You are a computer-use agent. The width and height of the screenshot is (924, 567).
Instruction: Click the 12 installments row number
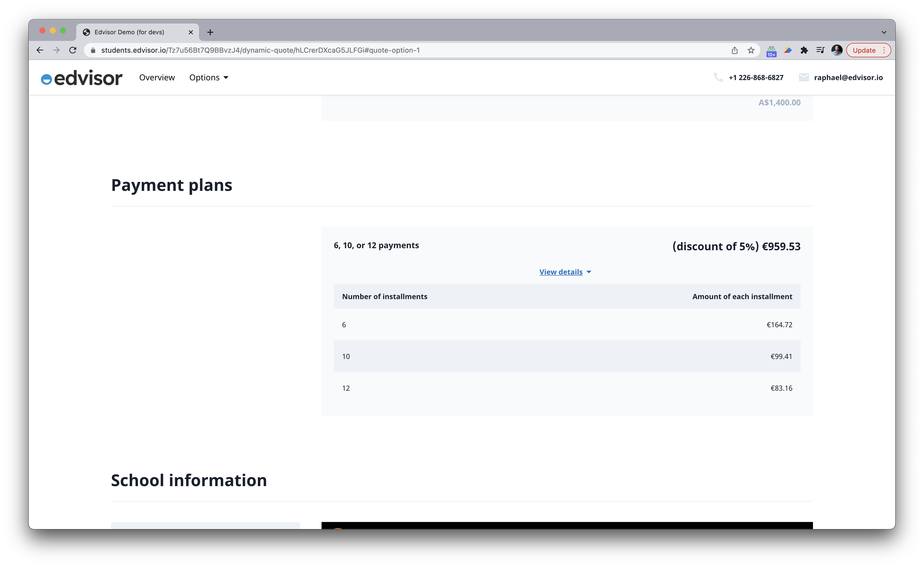[x=346, y=388]
